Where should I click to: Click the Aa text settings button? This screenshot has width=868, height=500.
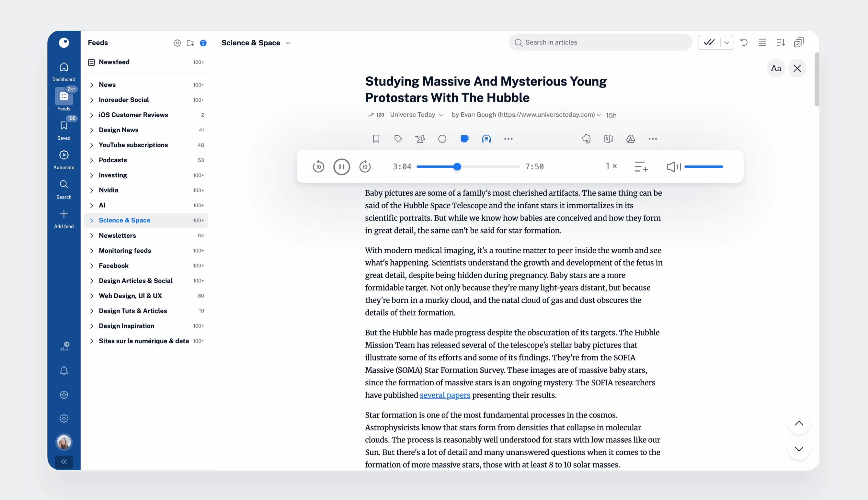point(776,68)
